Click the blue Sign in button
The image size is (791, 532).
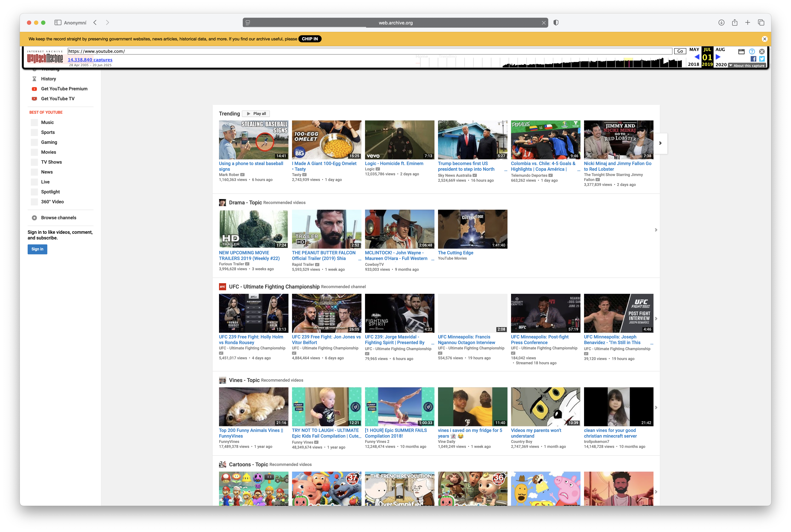coord(37,249)
